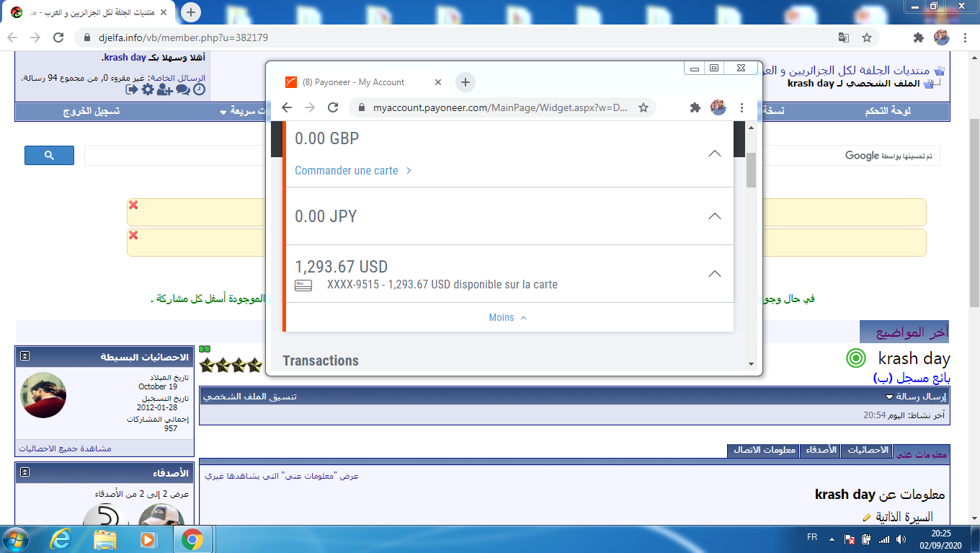Switch to the الاحصائيات tab
Image resolution: width=980 pixels, height=553 pixels.
point(868,450)
